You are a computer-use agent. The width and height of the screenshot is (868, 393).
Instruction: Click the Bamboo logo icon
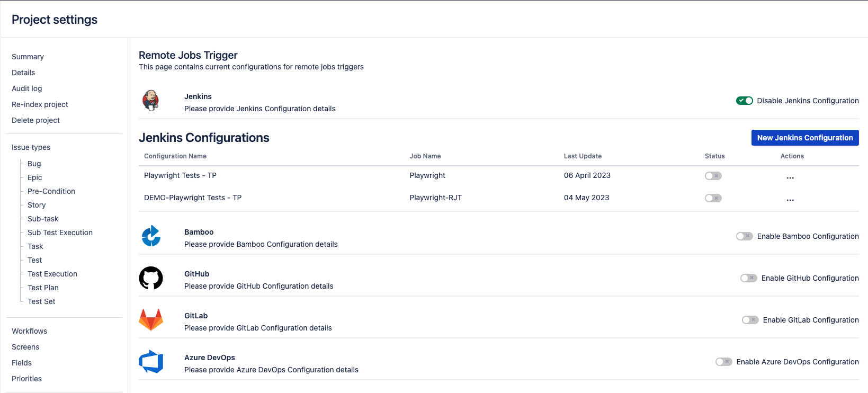[x=151, y=236]
